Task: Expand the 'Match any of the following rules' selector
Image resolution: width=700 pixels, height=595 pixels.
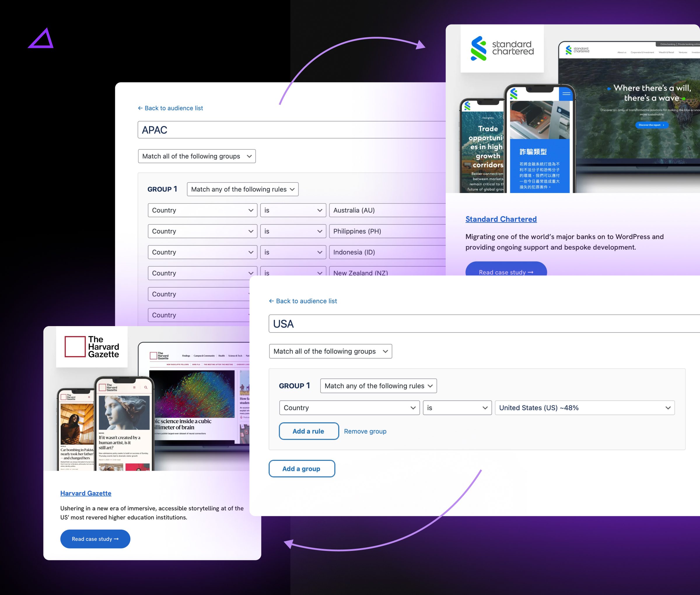Action: 378,386
